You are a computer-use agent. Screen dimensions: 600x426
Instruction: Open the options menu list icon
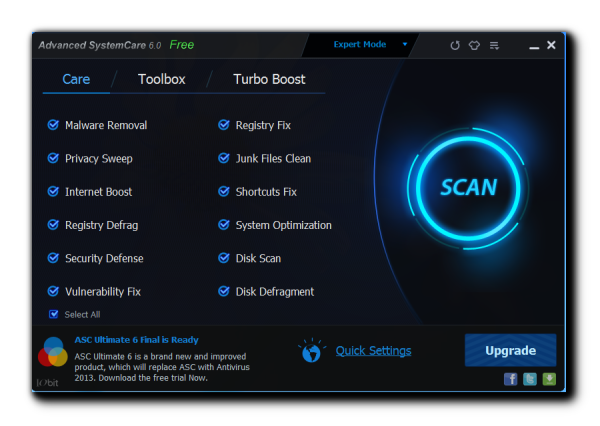click(494, 46)
